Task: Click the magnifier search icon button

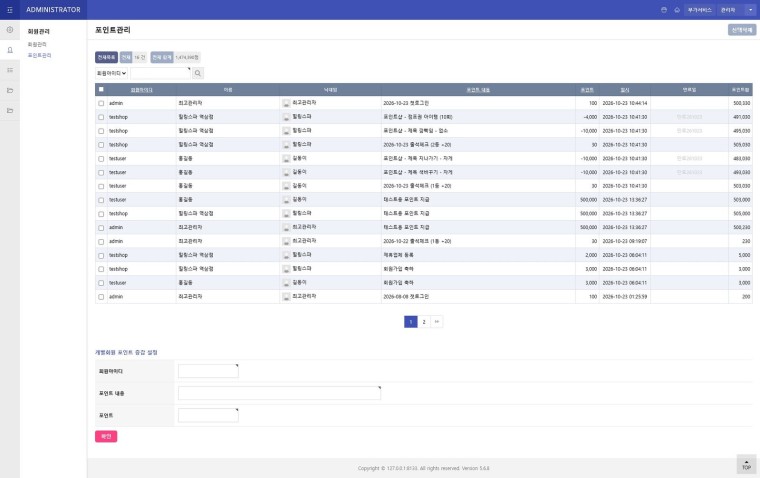Action: coord(198,73)
